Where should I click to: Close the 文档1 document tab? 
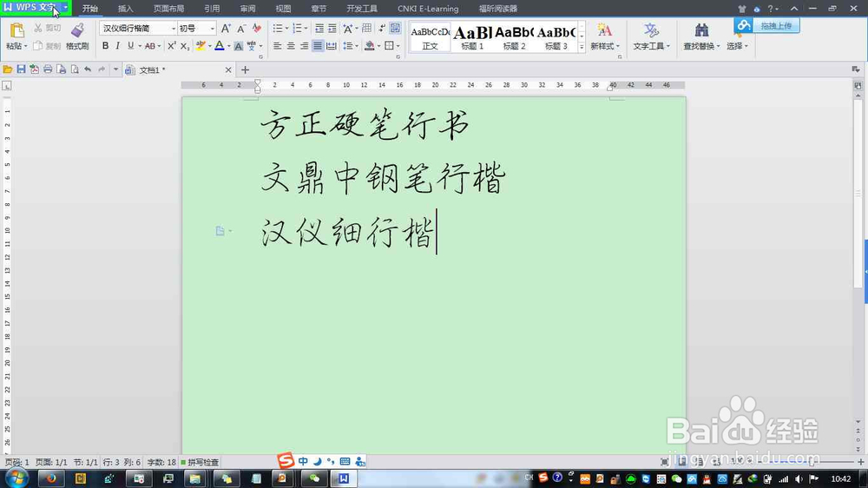228,69
